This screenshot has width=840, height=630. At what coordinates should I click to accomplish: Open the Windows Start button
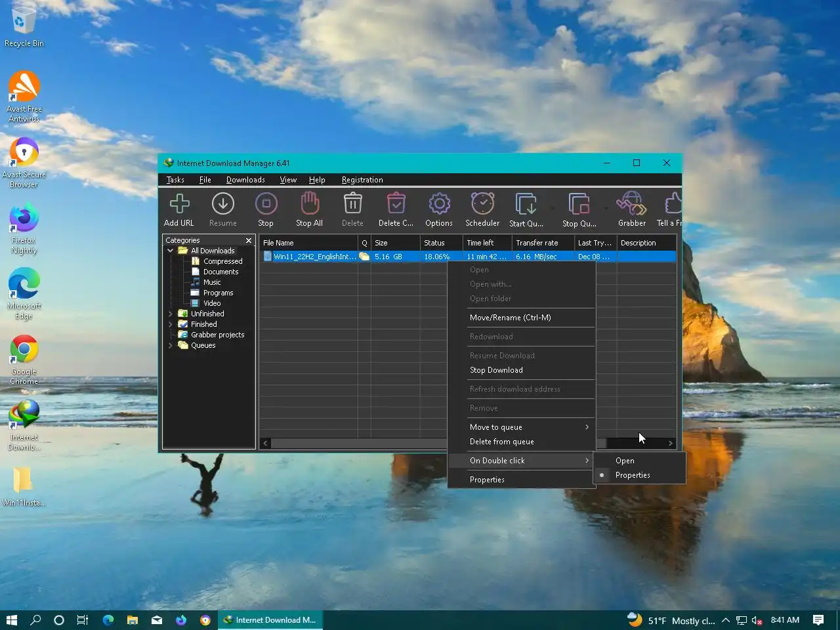(11, 619)
